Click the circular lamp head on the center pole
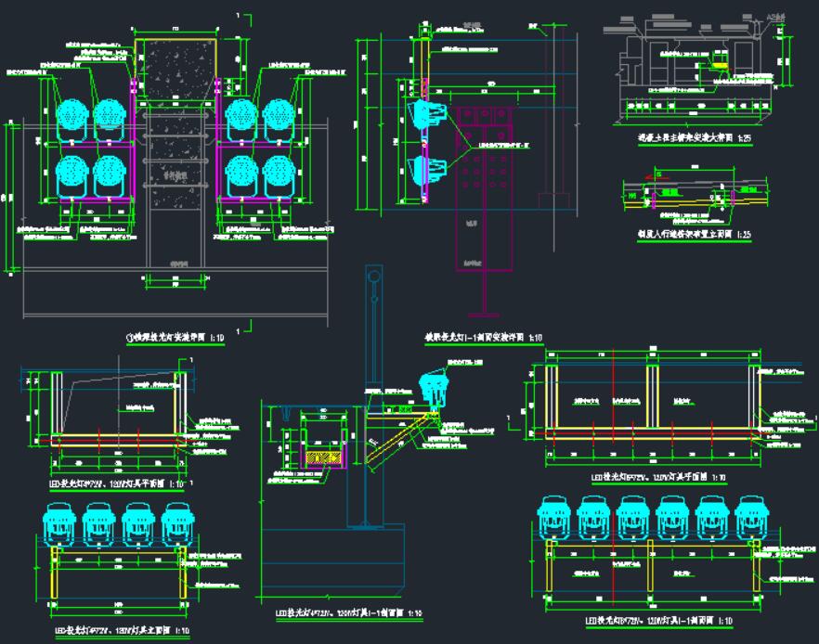This screenshot has width=819, height=644. (373, 277)
